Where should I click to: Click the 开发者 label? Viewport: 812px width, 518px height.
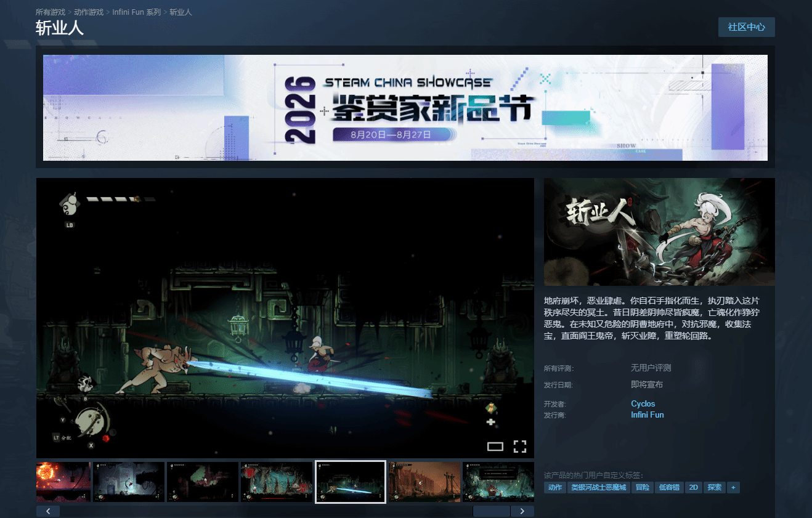coord(554,405)
